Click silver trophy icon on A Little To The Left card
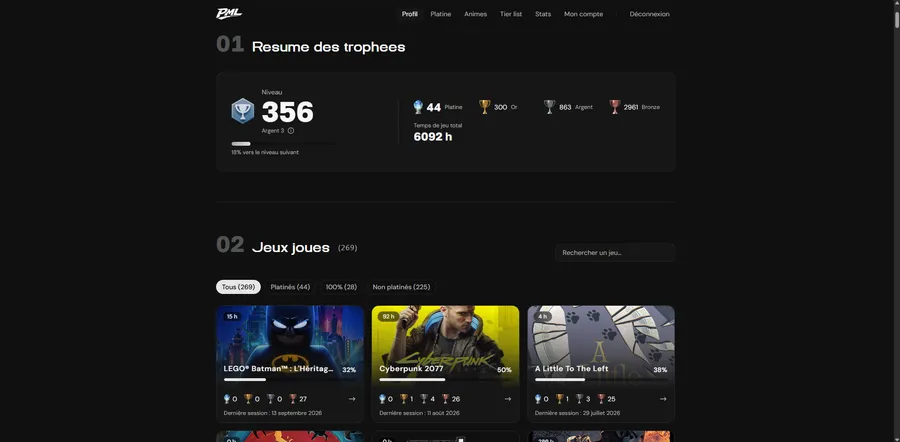900x442 pixels. click(x=580, y=398)
